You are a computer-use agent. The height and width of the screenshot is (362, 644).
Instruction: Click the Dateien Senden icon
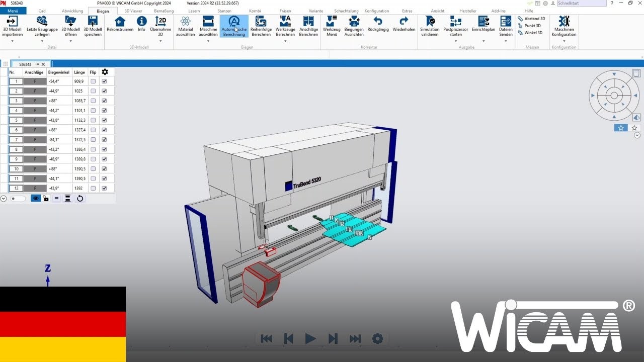click(x=506, y=21)
